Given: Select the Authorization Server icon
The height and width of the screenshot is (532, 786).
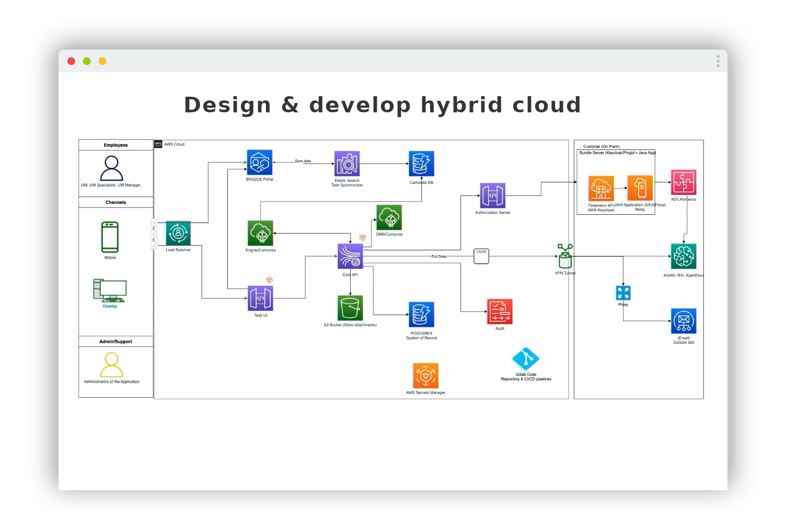Looking at the screenshot, I should tap(493, 196).
